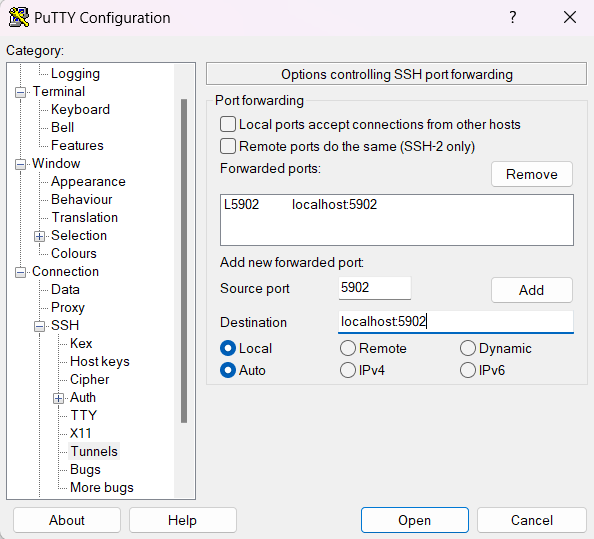Select the Auto address option
594x539 pixels.
[x=228, y=370]
